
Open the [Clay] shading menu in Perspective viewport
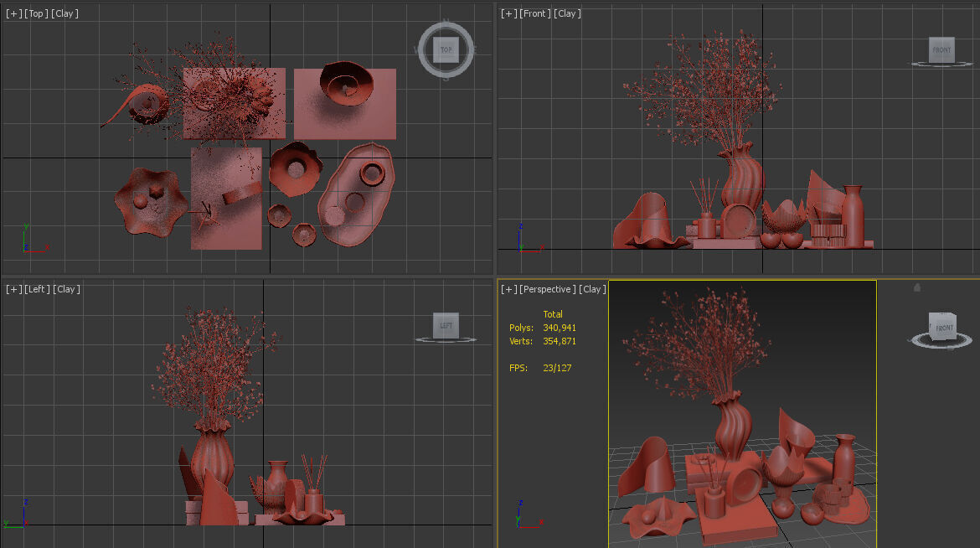(592, 289)
